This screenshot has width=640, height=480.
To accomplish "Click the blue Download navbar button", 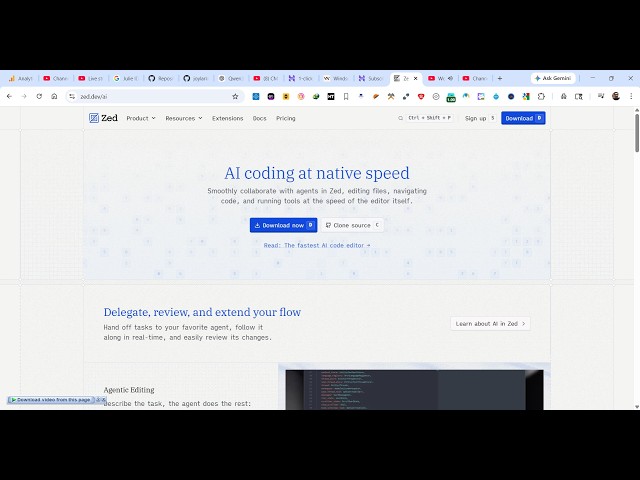I will (523, 118).
